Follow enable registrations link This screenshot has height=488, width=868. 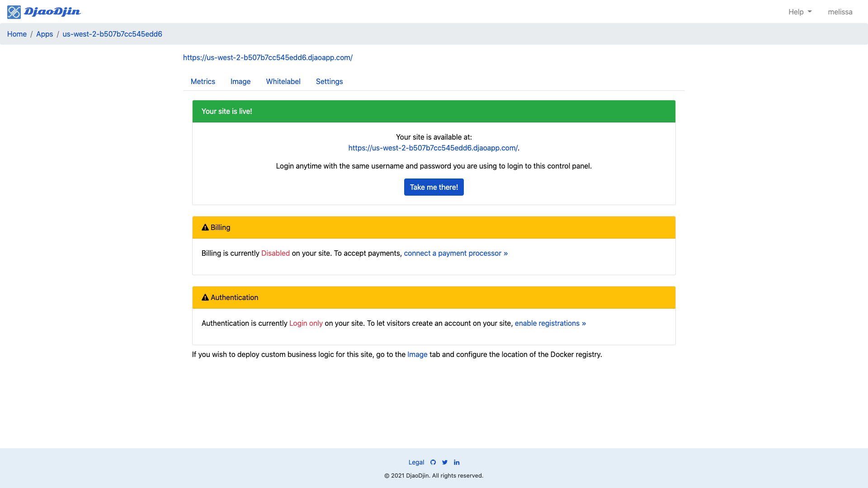[550, 323]
